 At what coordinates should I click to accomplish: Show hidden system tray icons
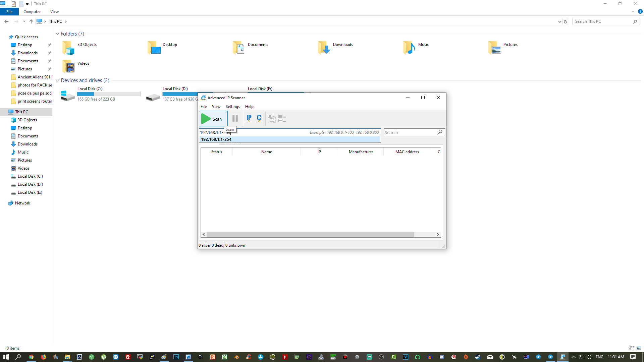(x=574, y=357)
